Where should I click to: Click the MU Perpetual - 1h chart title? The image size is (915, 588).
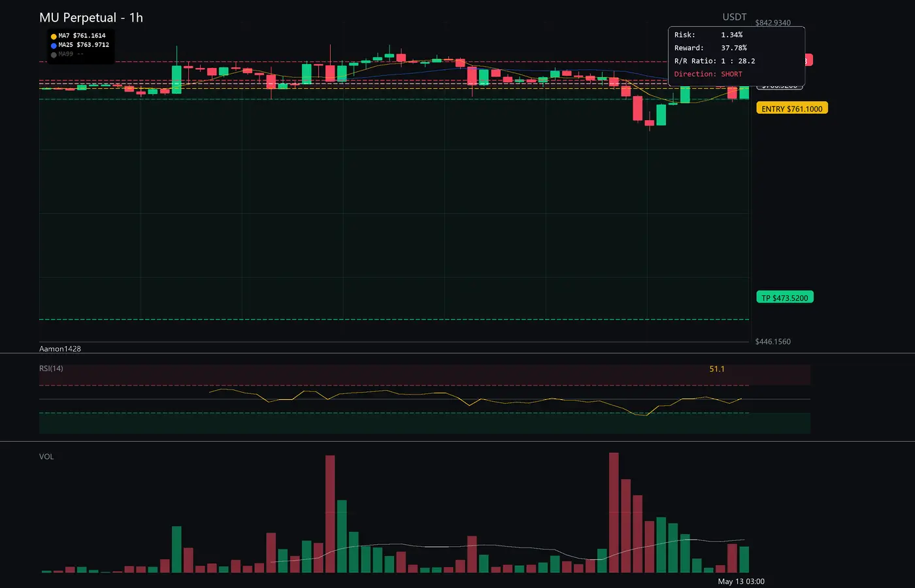pos(91,18)
